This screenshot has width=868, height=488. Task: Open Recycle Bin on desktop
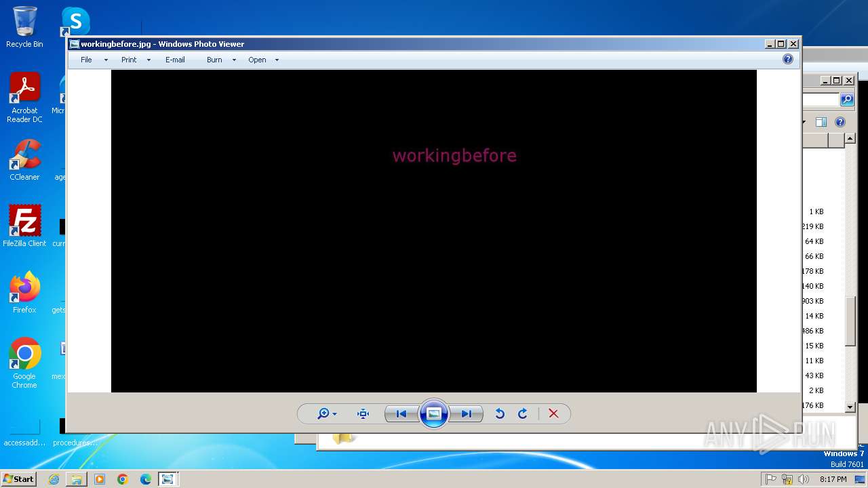[24, 27]
